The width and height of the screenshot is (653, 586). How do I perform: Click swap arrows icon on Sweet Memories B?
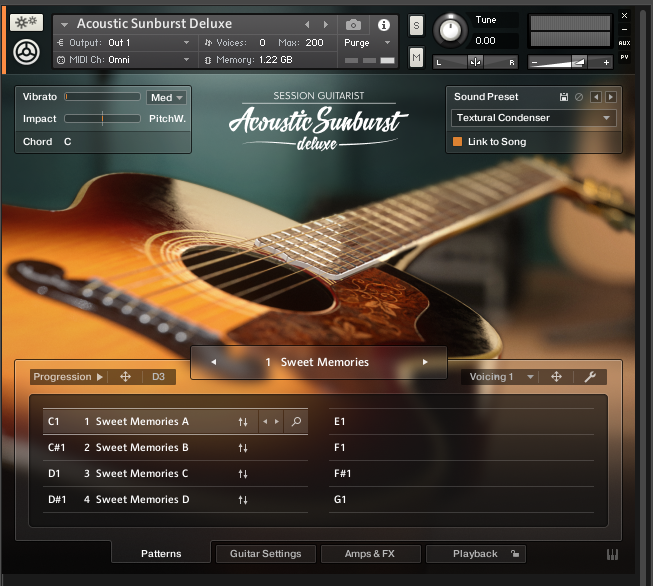pos(243,448)
